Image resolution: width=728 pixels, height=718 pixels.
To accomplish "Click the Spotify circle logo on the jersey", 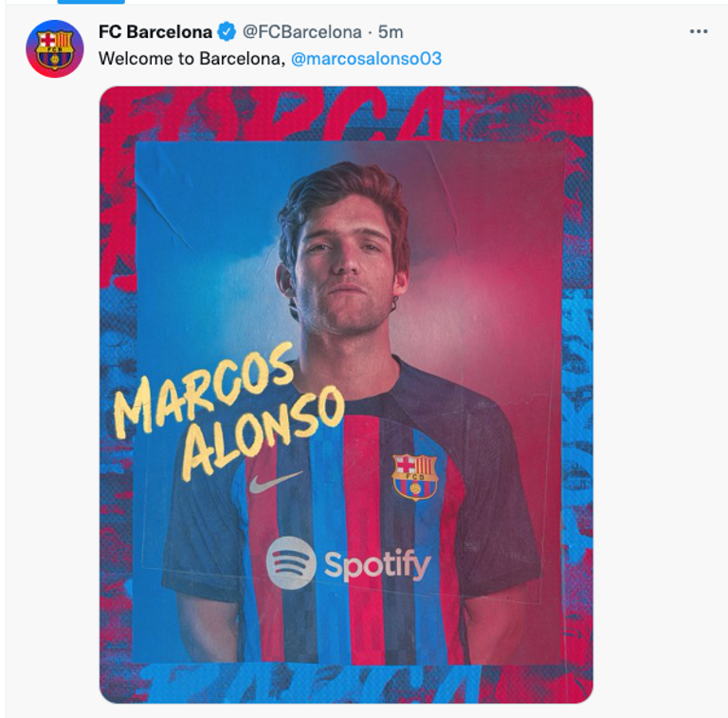I will coord(290,562).
